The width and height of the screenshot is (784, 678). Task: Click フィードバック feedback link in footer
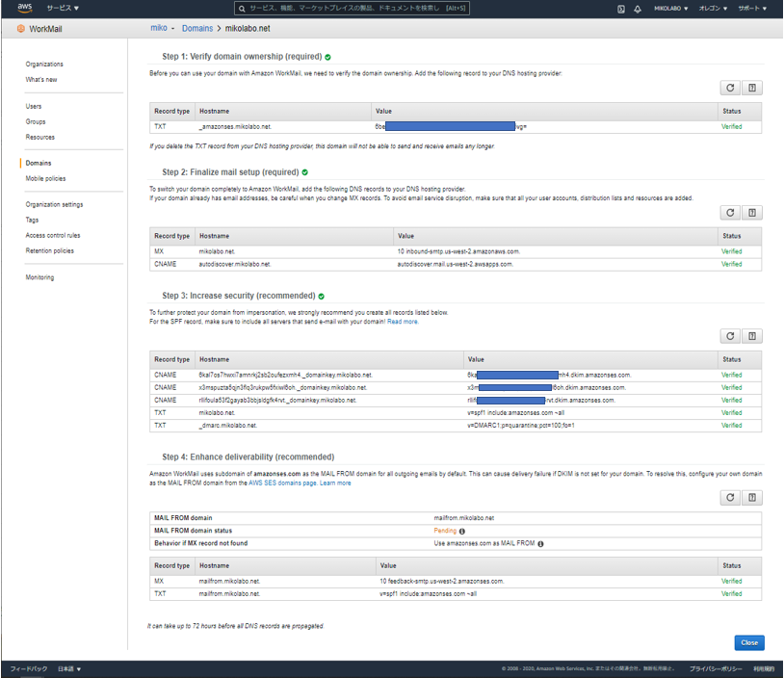click(29, 668)
